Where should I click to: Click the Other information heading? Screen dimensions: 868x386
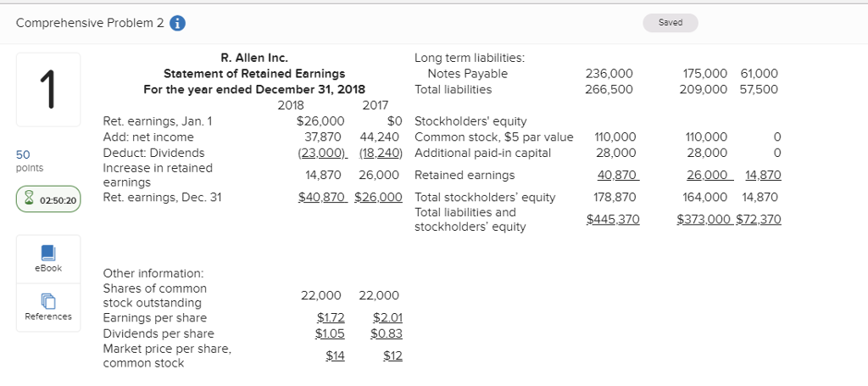click(153, 273)
